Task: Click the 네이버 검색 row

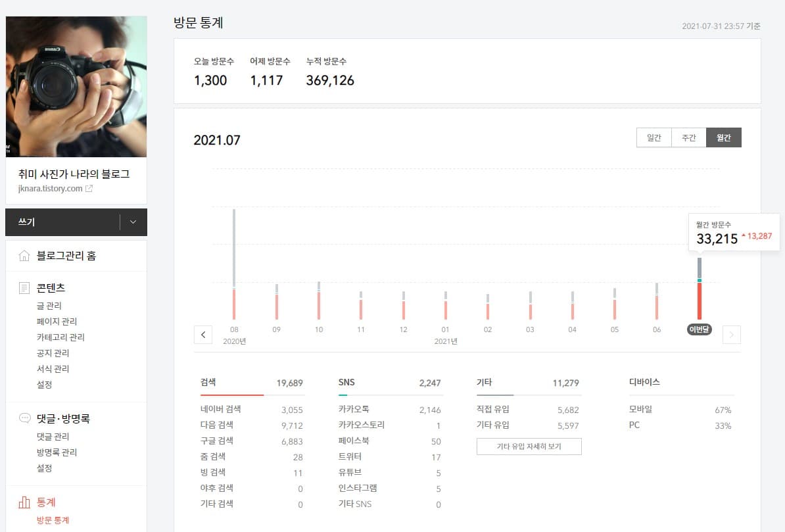Action: (251, 410)
